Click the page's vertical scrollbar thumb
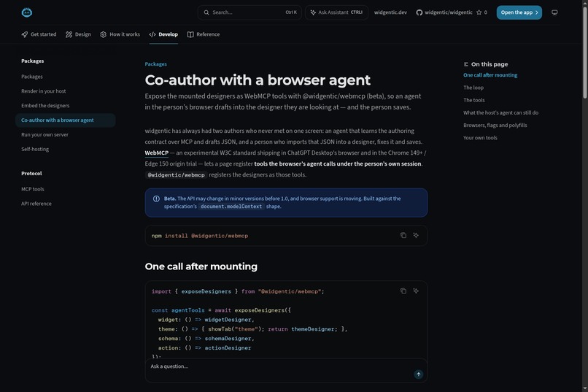The width and height of the screenshot is (588, 392). pos(584,53)
